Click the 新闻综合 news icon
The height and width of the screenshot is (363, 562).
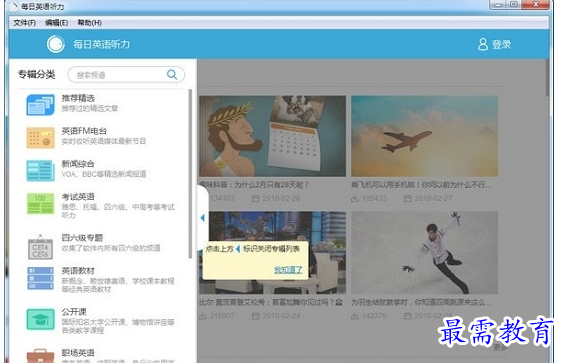(41, 171)
